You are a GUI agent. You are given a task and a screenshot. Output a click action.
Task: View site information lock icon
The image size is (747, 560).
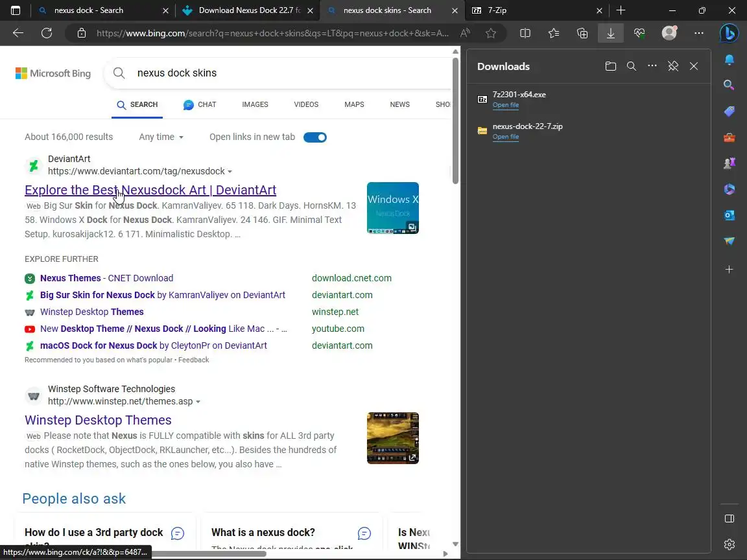pos(82,33)
